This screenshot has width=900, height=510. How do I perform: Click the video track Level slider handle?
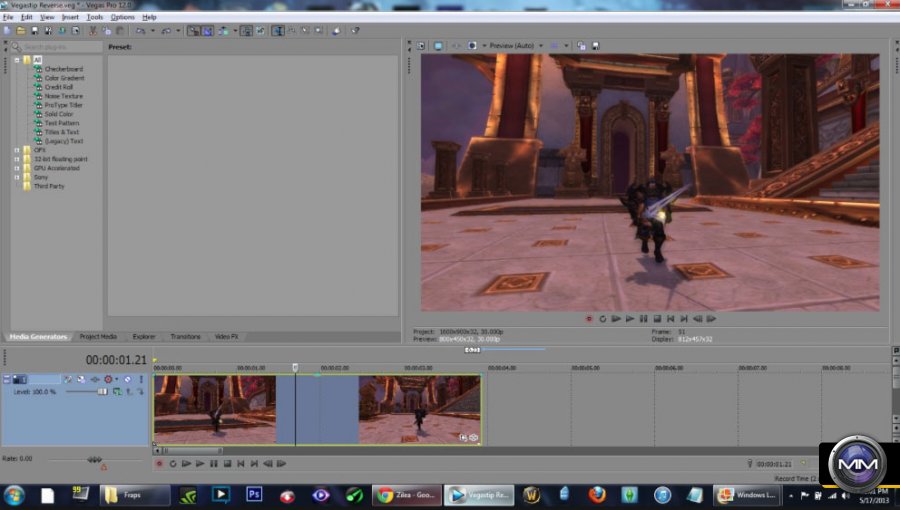point(101,392)
